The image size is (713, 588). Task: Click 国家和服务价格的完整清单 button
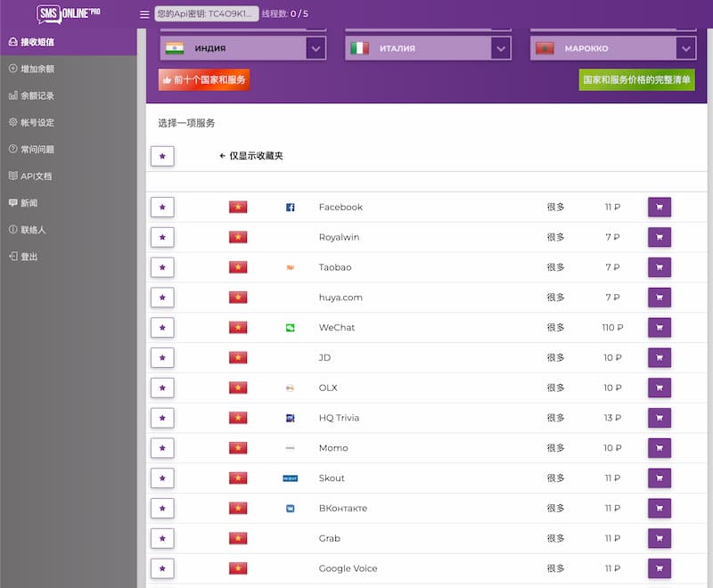pos(636,80)
